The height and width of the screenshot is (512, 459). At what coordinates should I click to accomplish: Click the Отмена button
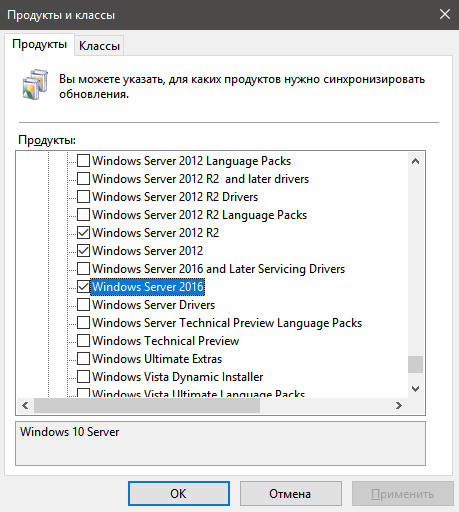click(290, 494)
